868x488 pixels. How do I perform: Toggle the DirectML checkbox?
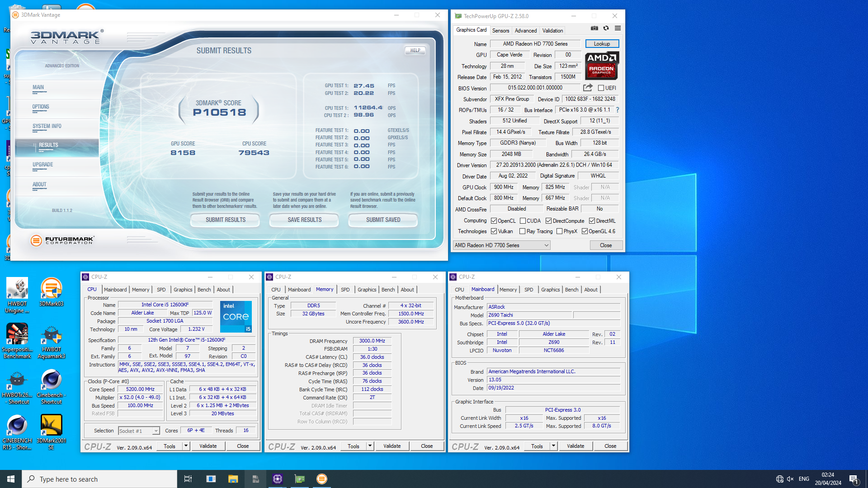click(x=592, y=221)
